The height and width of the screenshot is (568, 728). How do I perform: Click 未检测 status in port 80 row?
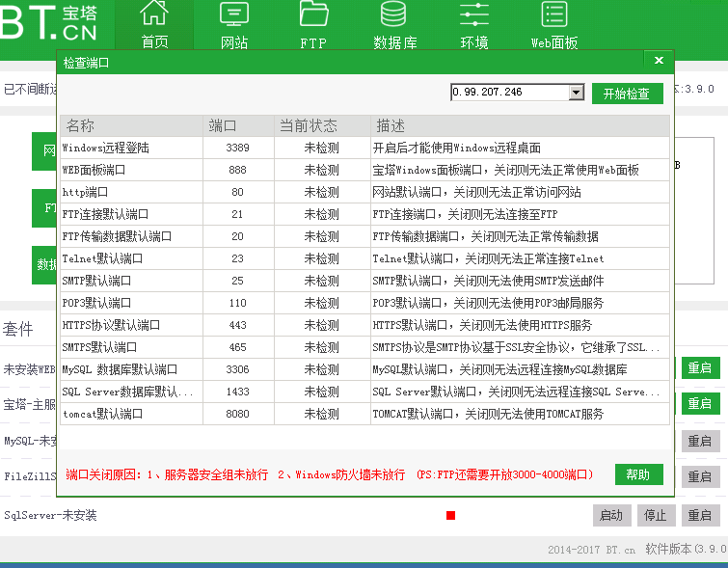point(322,192)
